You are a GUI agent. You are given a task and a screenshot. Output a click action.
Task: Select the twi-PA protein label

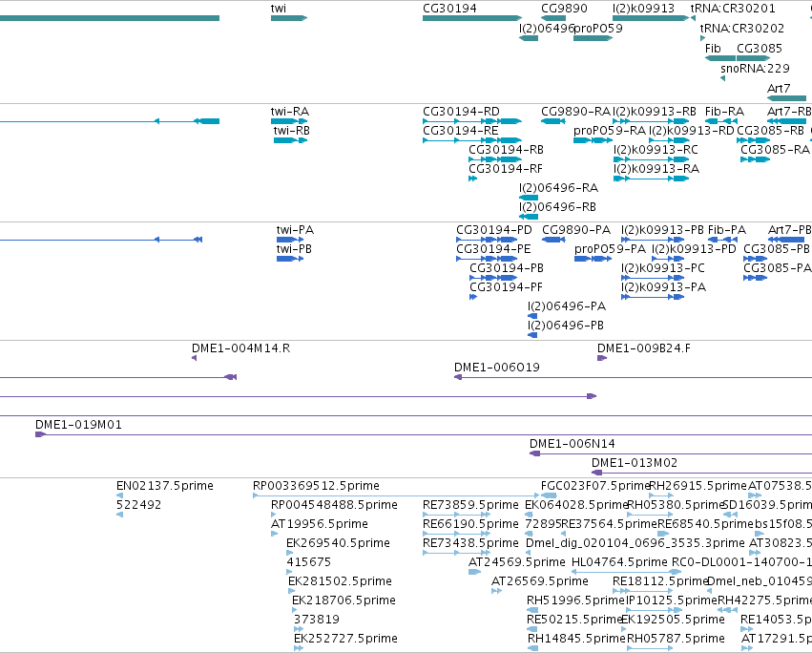(295, 230)
